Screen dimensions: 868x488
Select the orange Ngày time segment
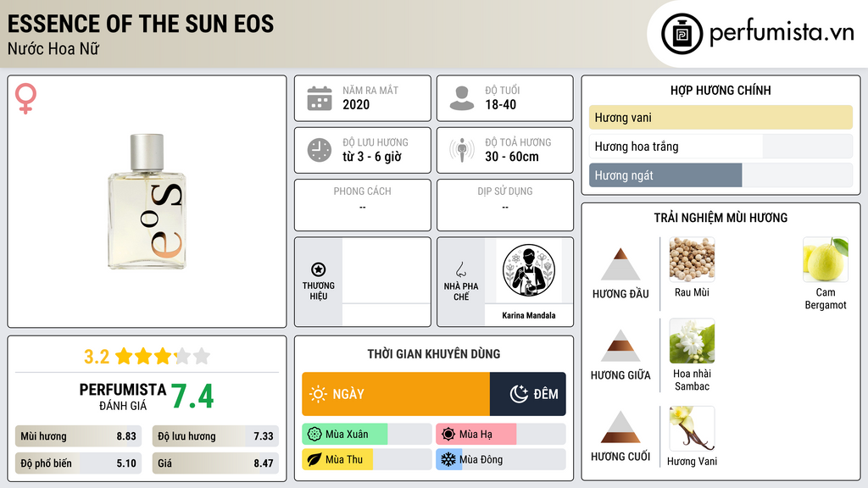click(x=396, y=394)
